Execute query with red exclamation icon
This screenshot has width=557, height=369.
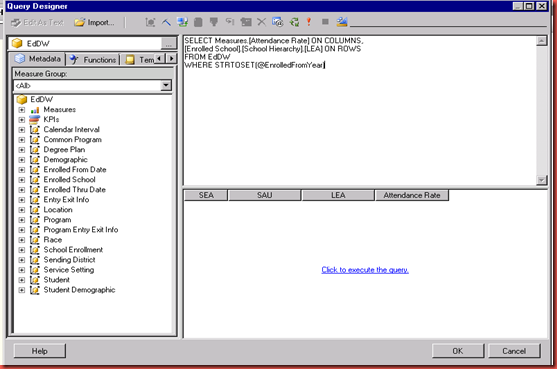click(309, 22)
